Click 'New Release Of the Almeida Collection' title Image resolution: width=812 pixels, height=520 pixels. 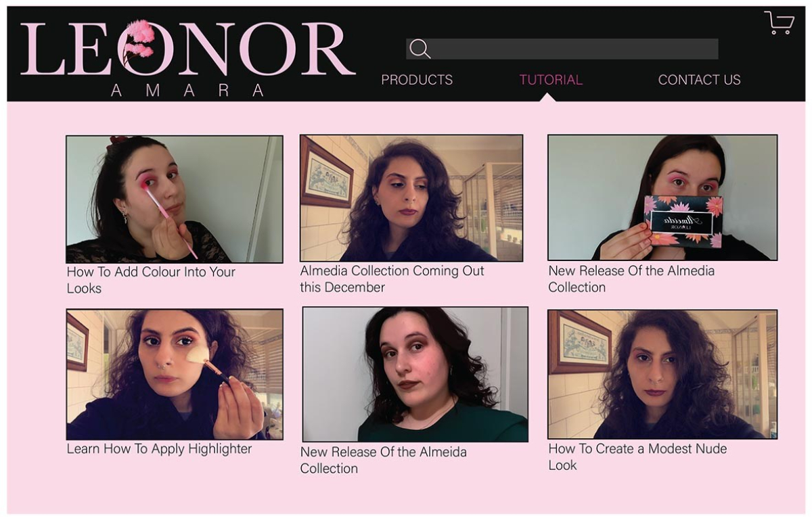384,460
